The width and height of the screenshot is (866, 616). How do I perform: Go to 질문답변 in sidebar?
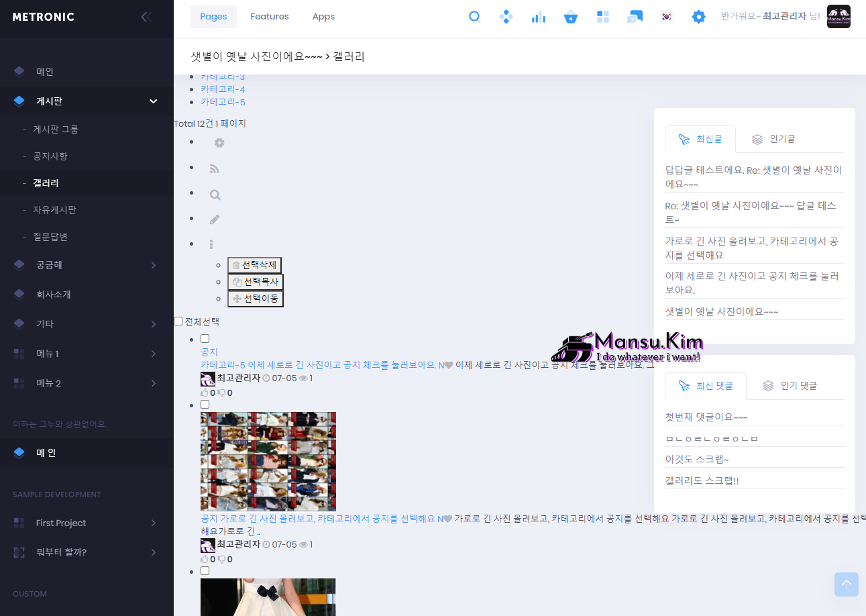[50, 237]
